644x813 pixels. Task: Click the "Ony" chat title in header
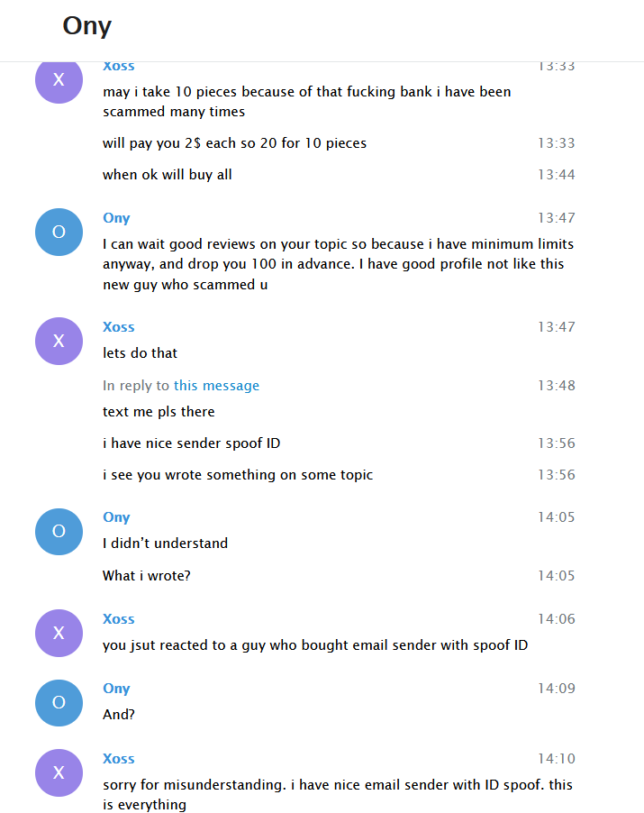point(87,26)
